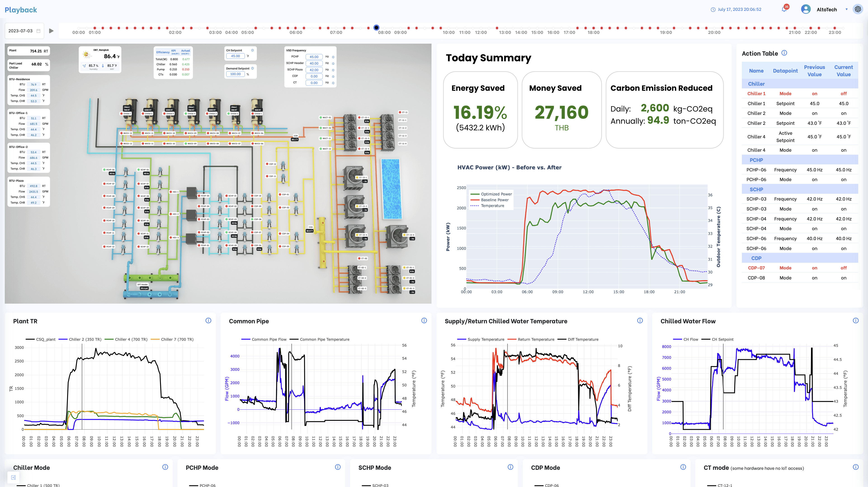
Task: Open Chiller Mode info icon
Action: (x=165, y=467)
